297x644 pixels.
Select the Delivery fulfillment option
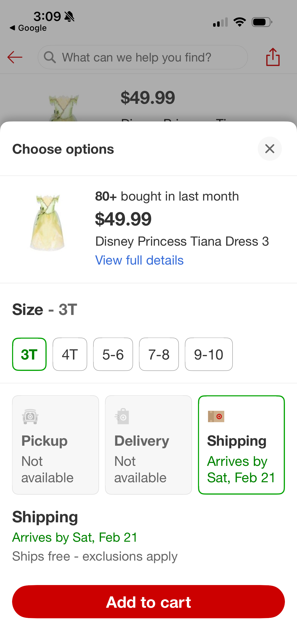pyautogui.click(x=148, y=445)
